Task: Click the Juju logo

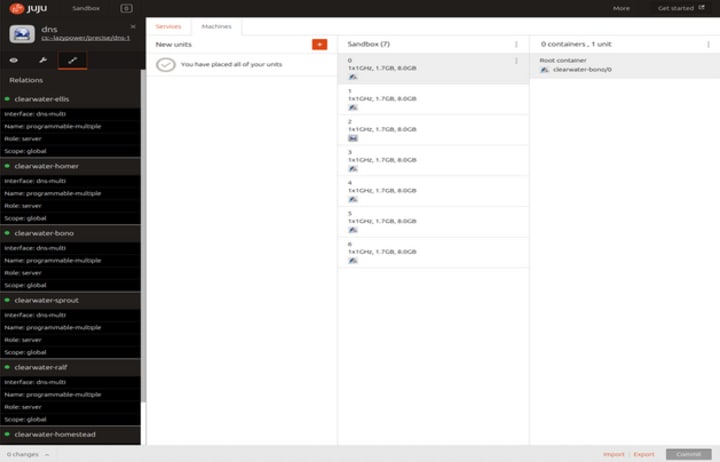Action: point(28,8)
